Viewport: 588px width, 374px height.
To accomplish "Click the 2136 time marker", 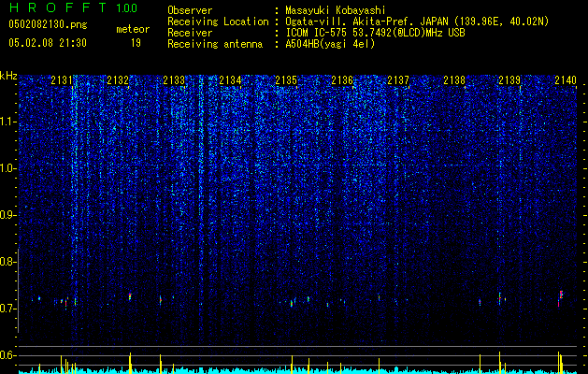I will tap(342, 80).
